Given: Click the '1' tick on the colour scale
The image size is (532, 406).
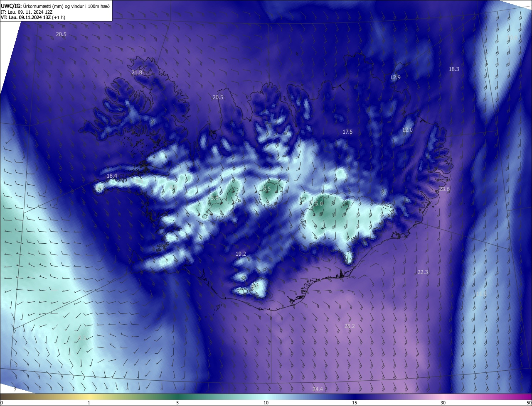Looking at the screenshot, I should point(89,403).
